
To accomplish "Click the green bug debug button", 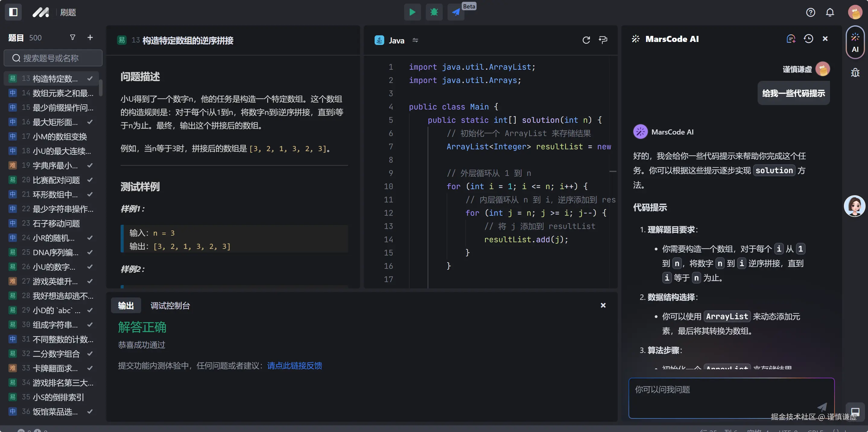I will tap(434, 12).
